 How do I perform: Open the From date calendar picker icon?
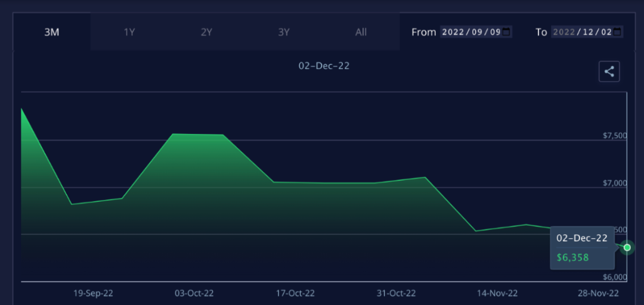(506, 32)
